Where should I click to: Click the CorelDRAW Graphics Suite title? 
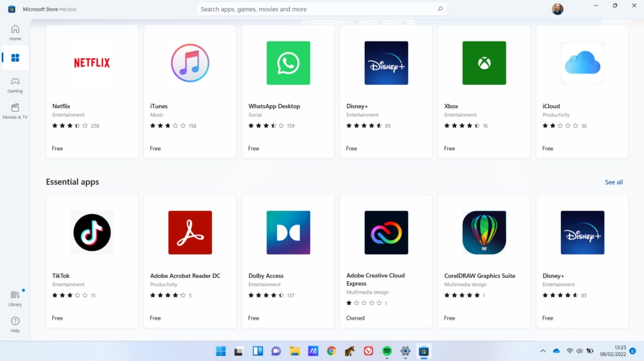(480, 275)
